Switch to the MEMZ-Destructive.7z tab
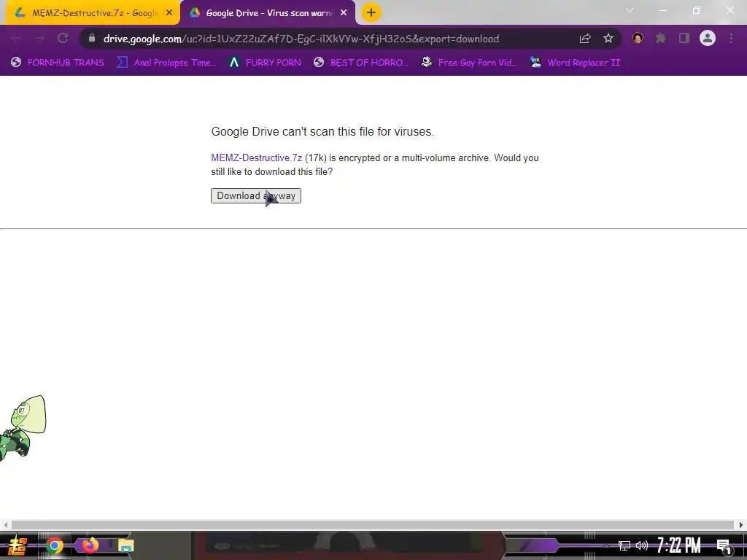747x560 pixels. [x=93, y=13]
